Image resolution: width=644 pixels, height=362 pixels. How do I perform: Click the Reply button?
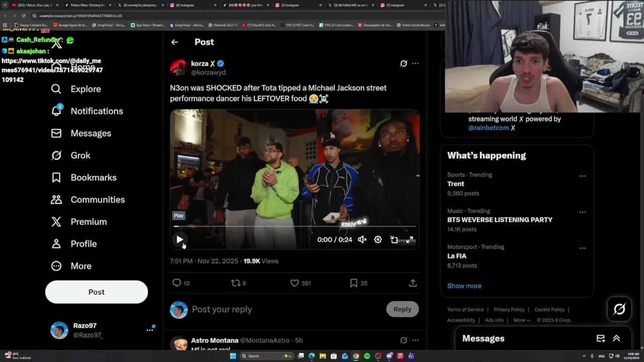pyautogui.click(x=403, y=309)
